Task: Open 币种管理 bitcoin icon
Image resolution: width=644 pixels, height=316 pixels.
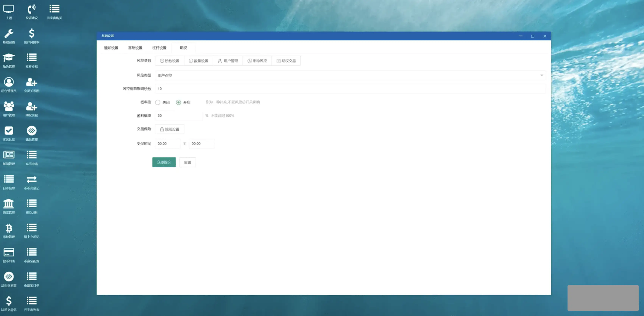Action: coord(9,228)
